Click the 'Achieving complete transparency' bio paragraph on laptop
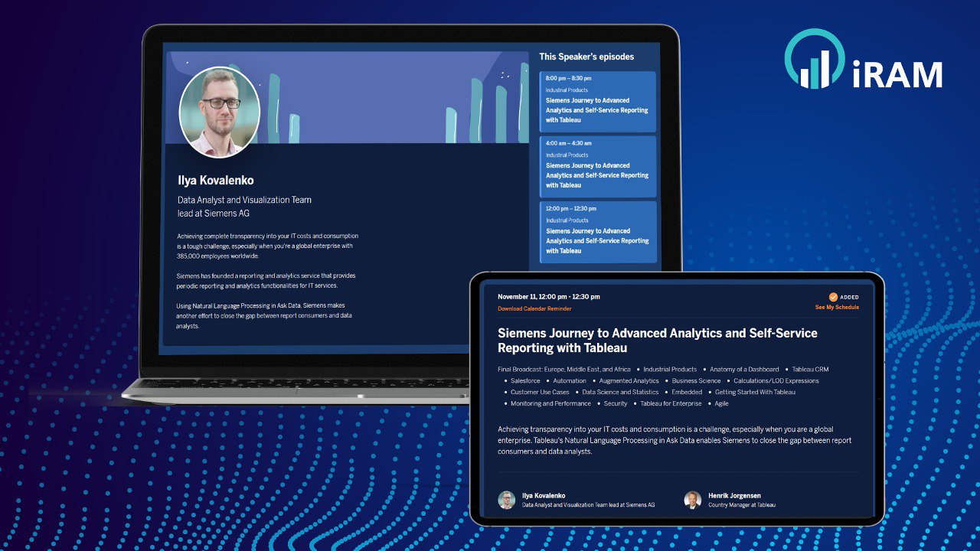 pos(268,246)
